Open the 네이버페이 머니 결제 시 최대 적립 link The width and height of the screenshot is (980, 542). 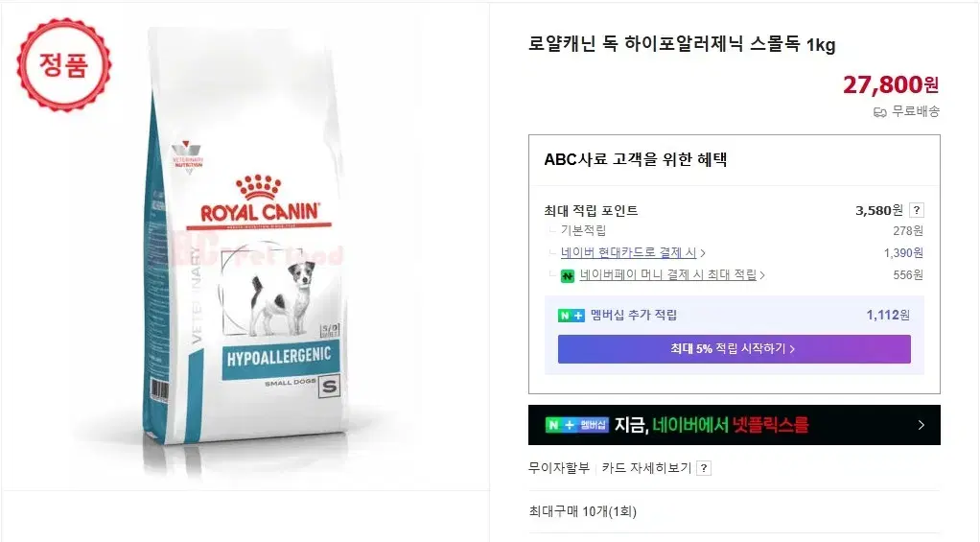(667, 274)
